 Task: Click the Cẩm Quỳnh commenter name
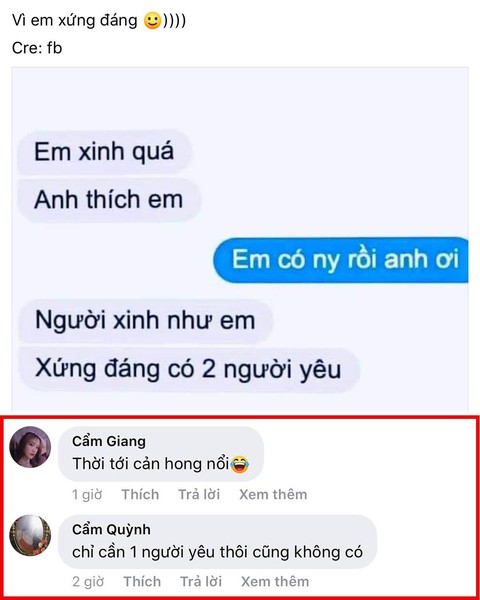[x=111, y=529]
